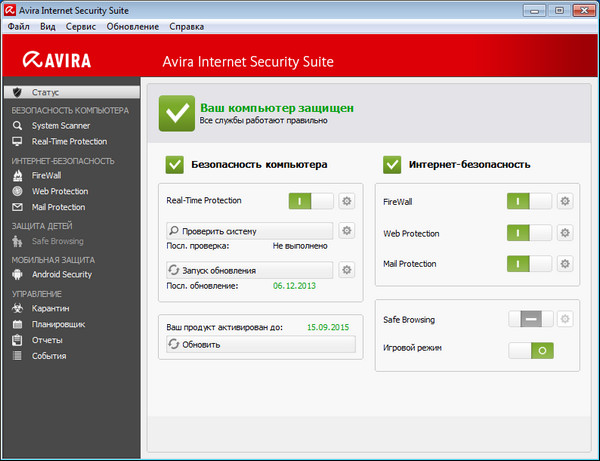
Task: Open settings gear for Web Protection
Action: click(x=565, y=233)
